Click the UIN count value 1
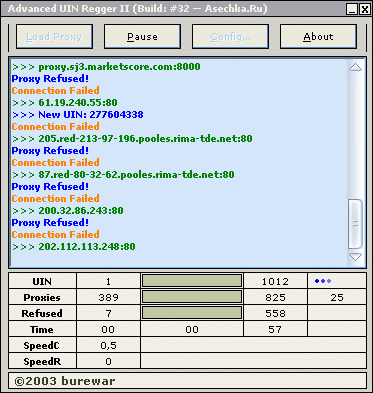Image resolution: width=373 pixels, height=393 pixels. [x=108, y=281]
